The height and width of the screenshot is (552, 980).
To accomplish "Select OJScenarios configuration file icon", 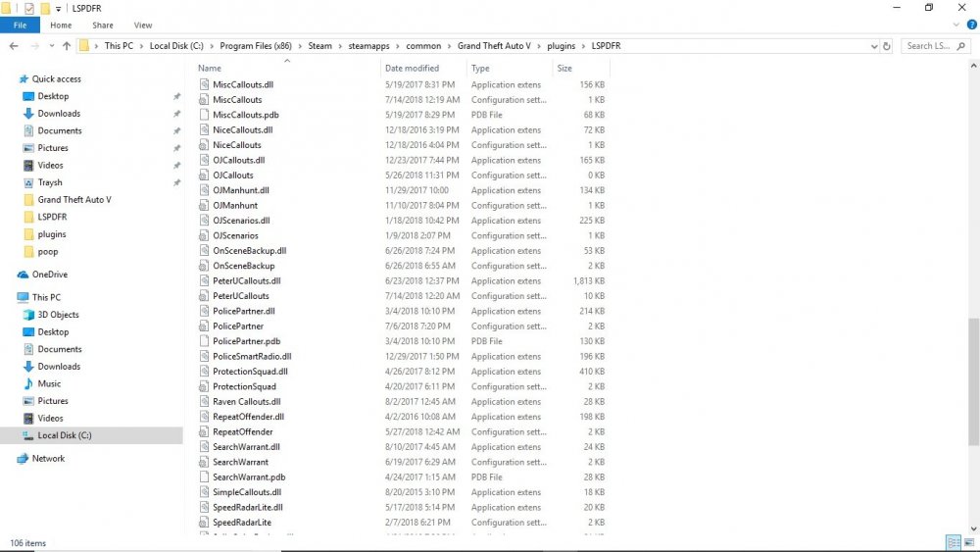I will pyautogui.click(x=204, y=235).
